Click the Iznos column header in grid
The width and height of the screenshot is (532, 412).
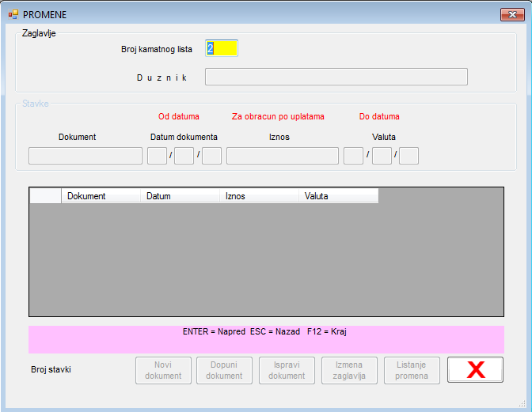[259, 196]
